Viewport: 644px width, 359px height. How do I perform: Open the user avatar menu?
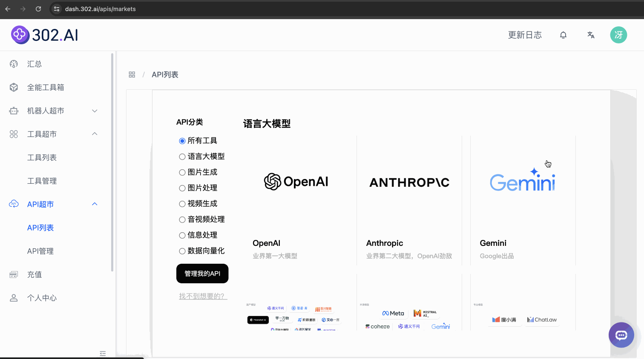point(618,35)
